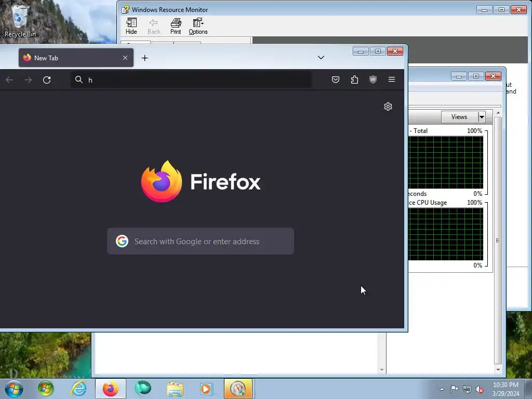
Task: Close the Resource Monitor window
Action: 494,76
